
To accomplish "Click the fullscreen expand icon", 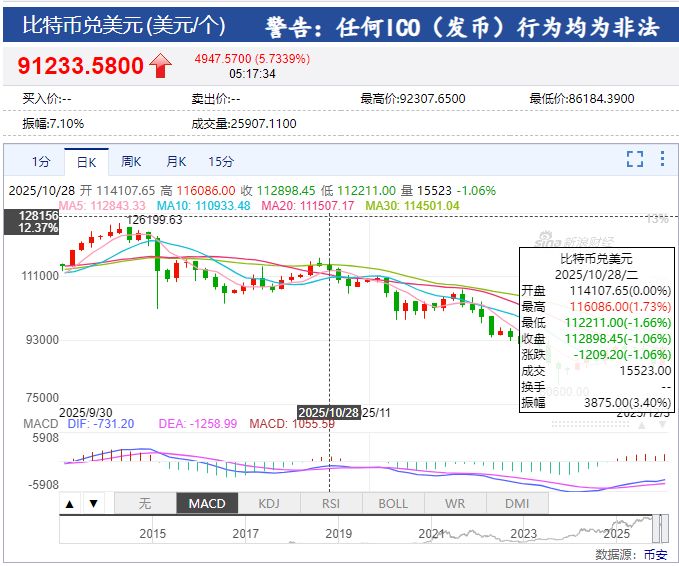I will (634, 160).
